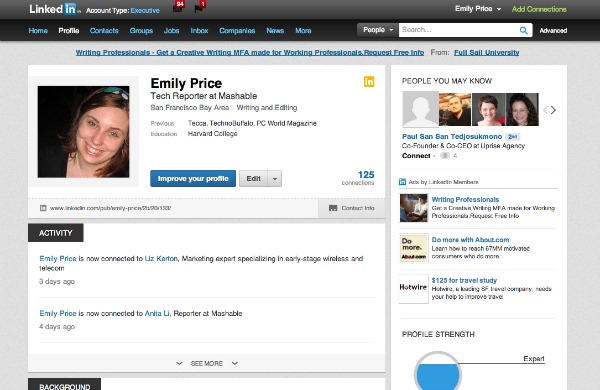The width and height of the screenshot is (600, 390).
Task: Click the About.com Do more ad image
Action: [413, 248]
